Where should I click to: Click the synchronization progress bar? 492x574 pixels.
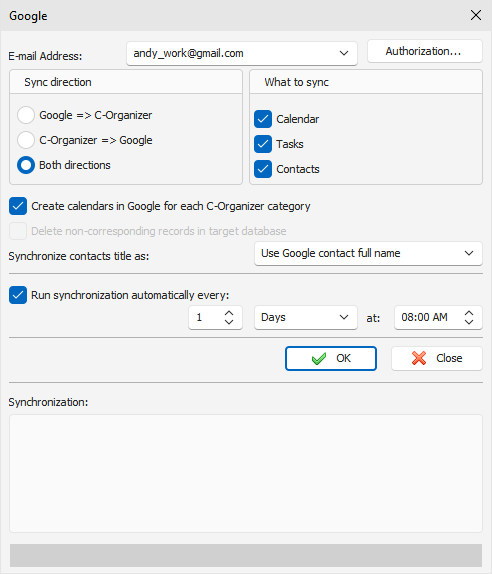tap(246, 555)
